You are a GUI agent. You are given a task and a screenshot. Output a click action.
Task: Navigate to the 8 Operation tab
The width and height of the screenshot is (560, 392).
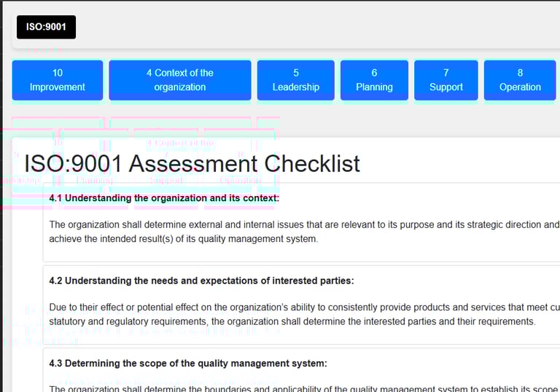coord(520,80)
